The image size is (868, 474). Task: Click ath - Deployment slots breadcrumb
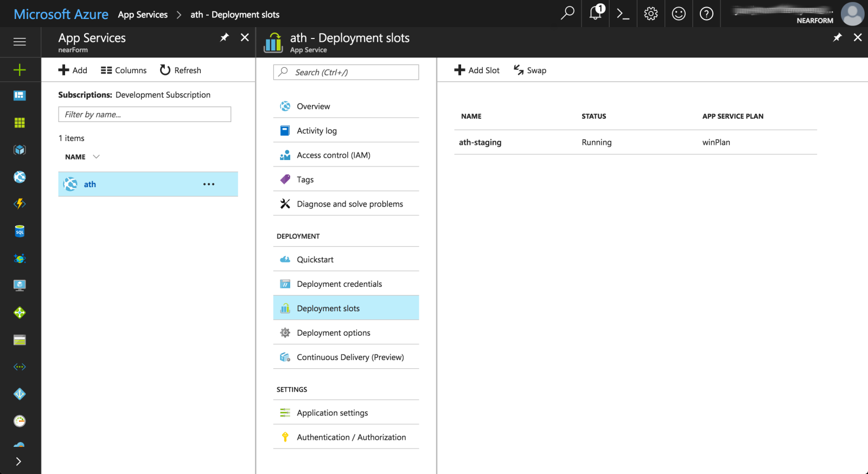click(235, 15)
